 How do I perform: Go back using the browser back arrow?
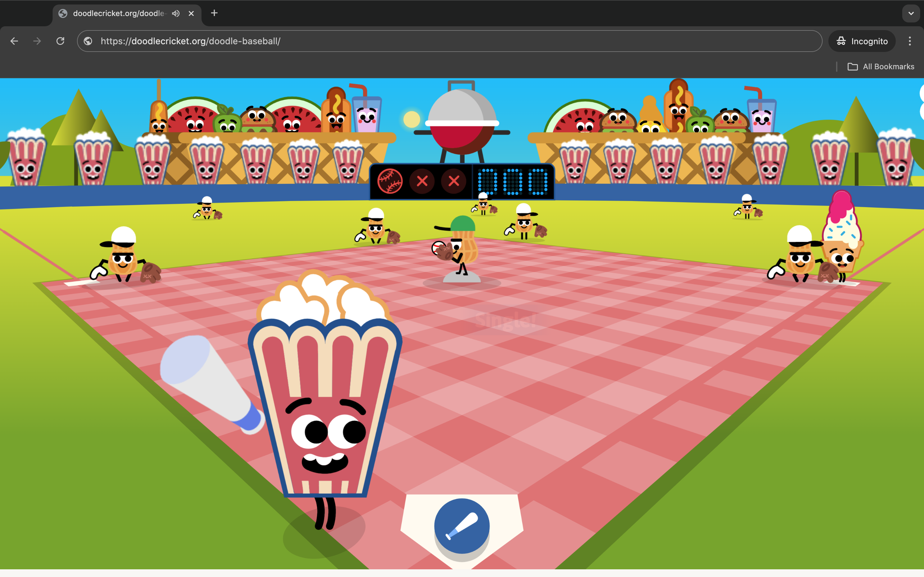click(x=14, y=41)
